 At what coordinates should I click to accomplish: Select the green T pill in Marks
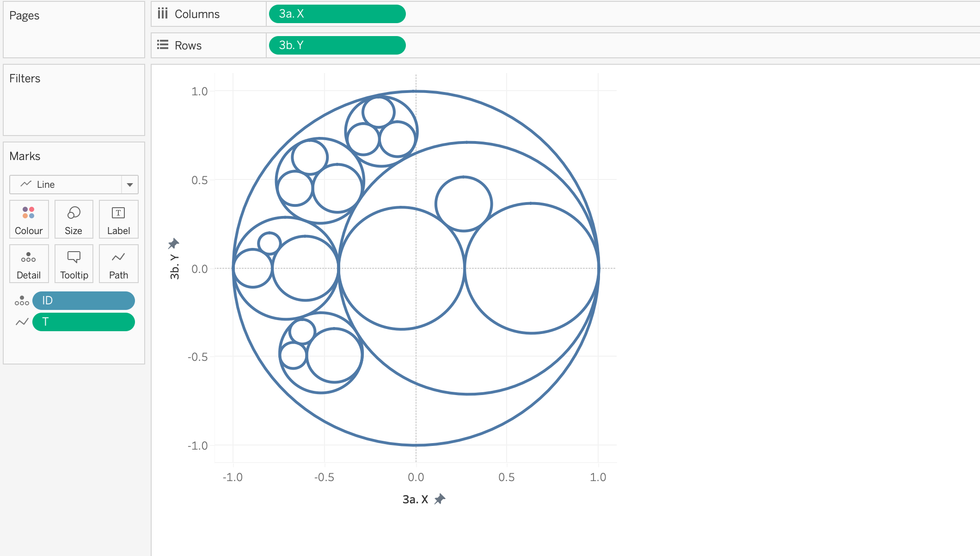84,322
